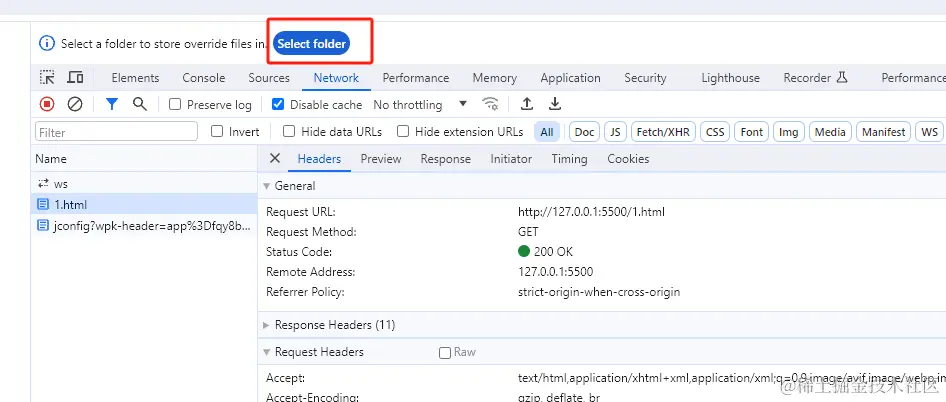Enable Preserve log checkbox
The image size is (946, 402).
coord(175,104)
